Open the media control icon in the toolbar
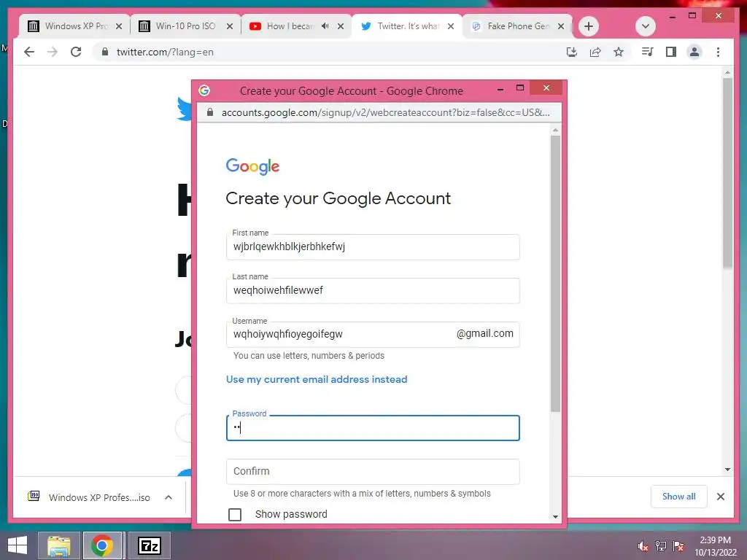747x560 pixels. point(647,52)
